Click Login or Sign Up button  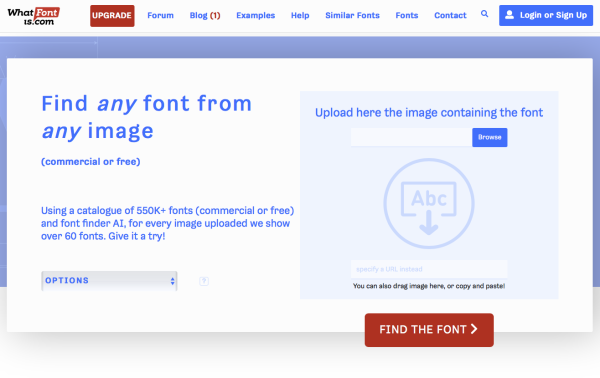546,15
